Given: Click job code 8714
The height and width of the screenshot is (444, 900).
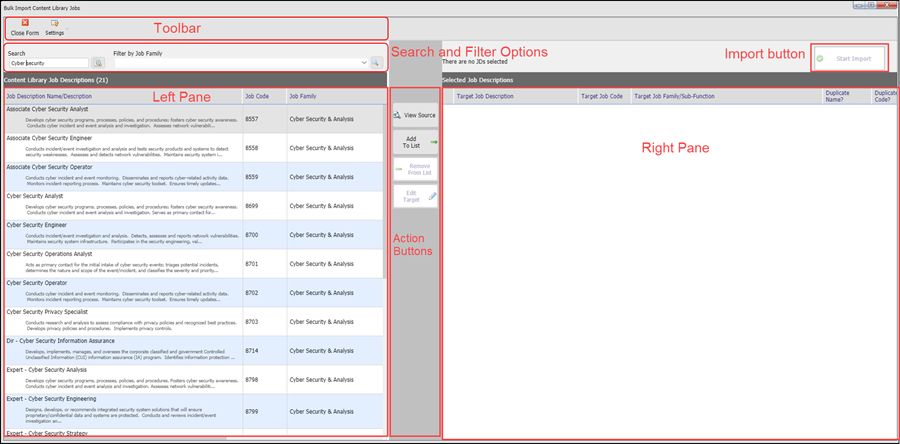Looking at the screenshot, I should 253,350.
